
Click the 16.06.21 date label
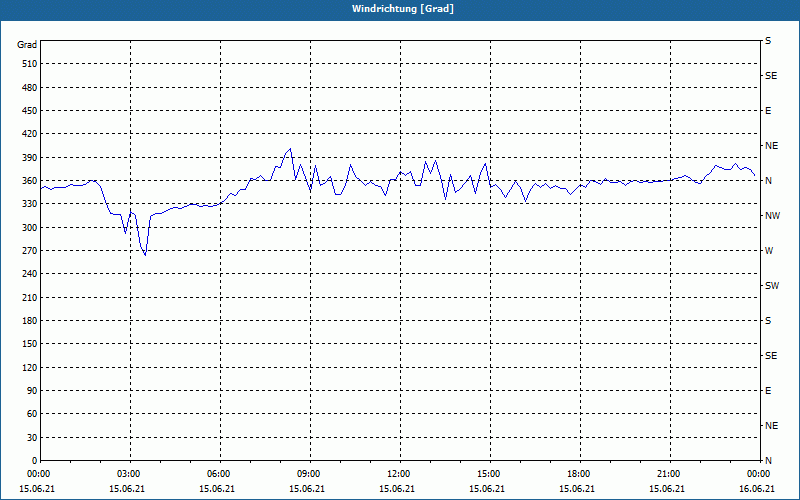tap(757, 489)
